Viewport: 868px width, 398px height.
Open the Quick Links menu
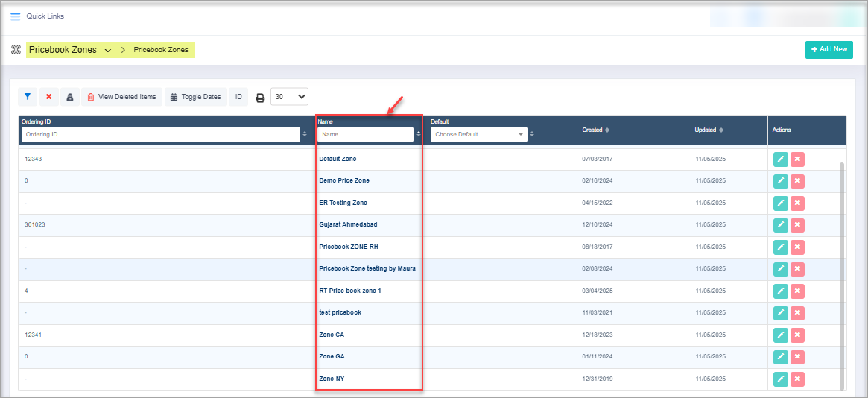click(x=45, y=16)
